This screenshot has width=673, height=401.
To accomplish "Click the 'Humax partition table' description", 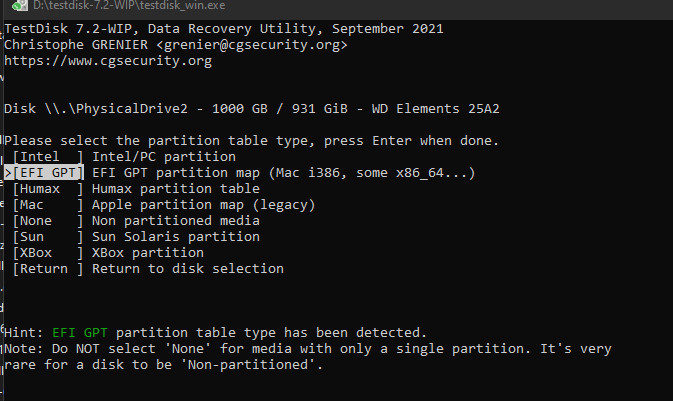I will (176, 189).
